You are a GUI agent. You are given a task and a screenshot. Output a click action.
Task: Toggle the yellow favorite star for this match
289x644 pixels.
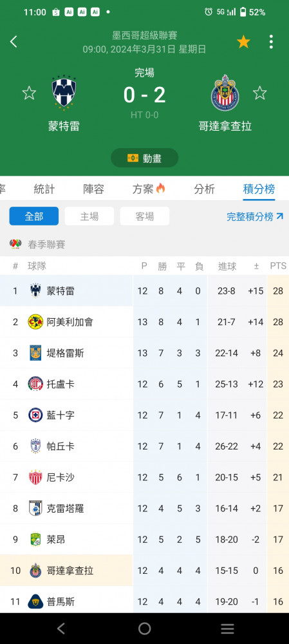point(243,41)
